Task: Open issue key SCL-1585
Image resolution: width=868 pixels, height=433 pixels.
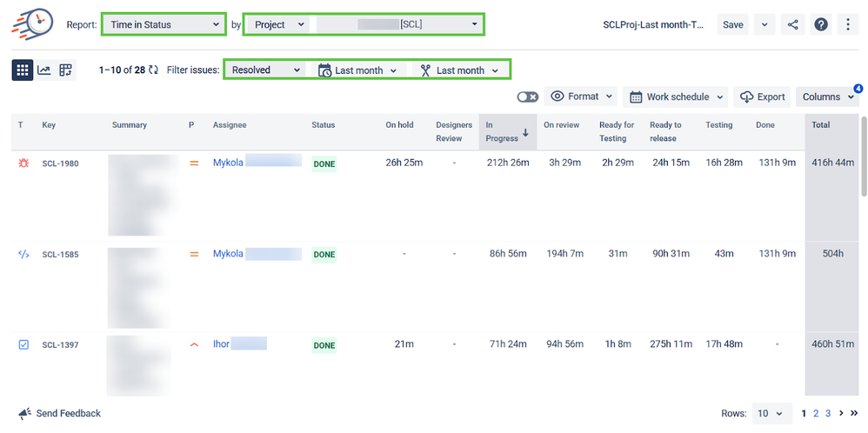Action: [x=60, y=255]
